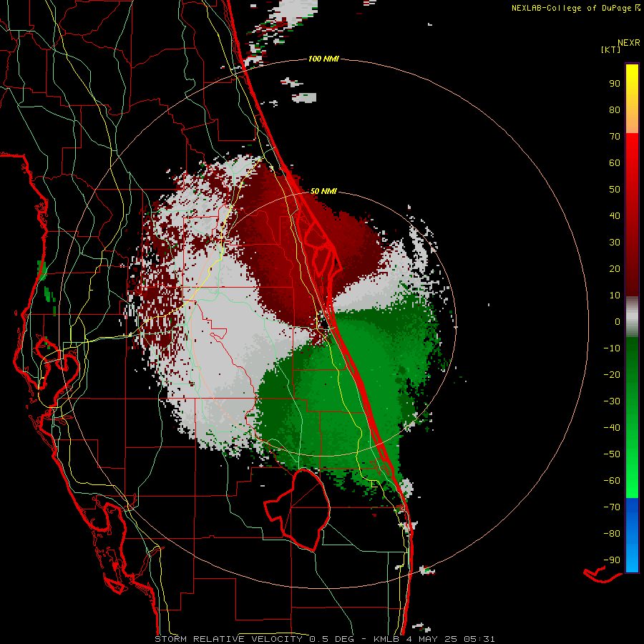644x644 pixels.
Task: Click the -40 value on the velocity scale
Action: 612,428
